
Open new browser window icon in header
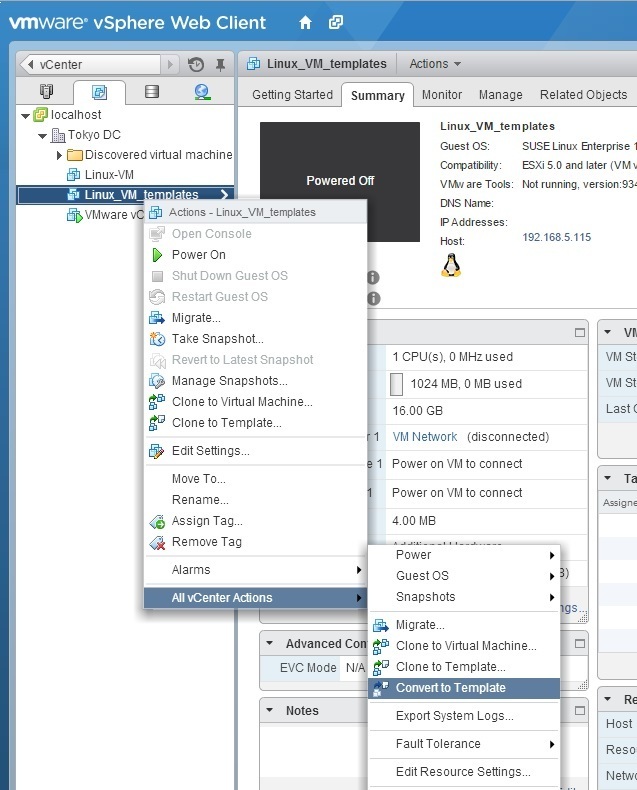coord(336,22)
